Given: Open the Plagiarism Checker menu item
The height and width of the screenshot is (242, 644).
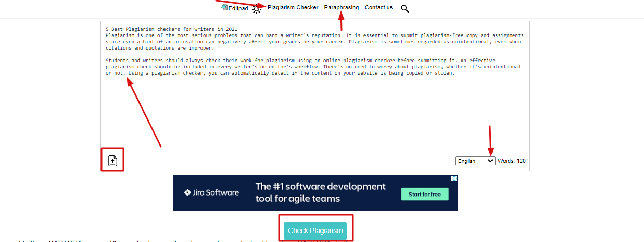Looking at the screenshot, I should pos(293,8).
